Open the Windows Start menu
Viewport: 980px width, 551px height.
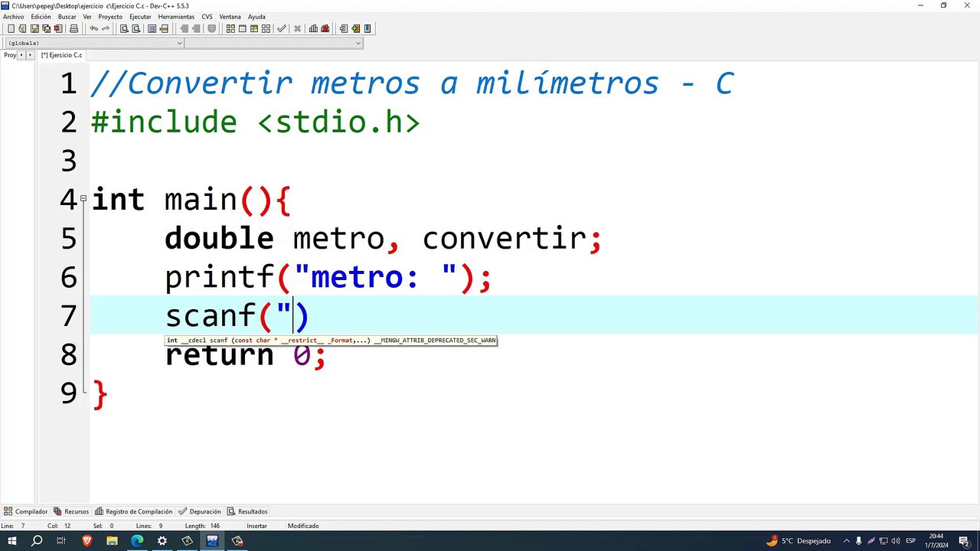click(x=12, y=541)
